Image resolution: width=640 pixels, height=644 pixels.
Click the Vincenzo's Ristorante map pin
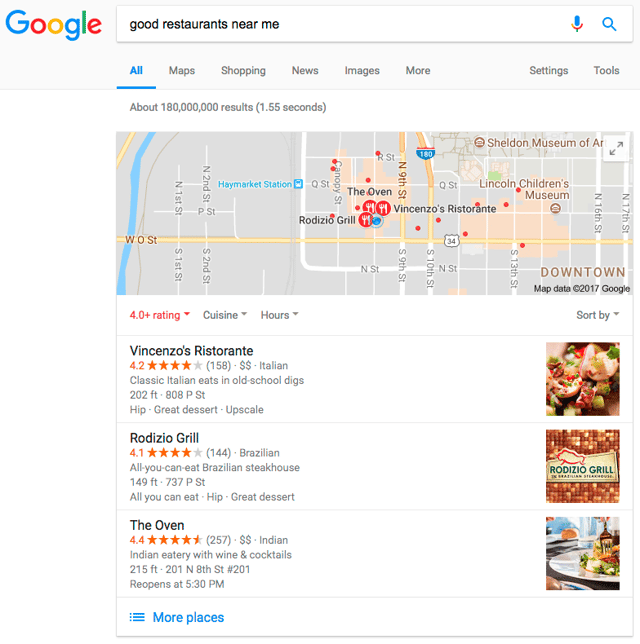point(383,208)
